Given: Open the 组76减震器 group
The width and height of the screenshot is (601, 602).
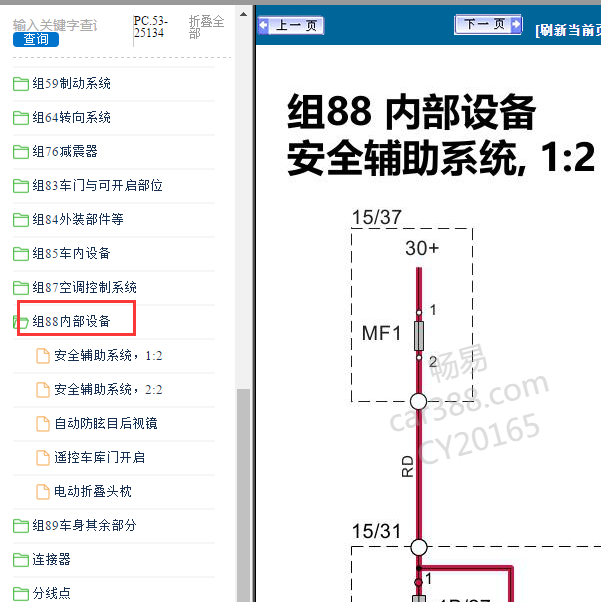Looking at the screenshot, I should tap(65, 151).
